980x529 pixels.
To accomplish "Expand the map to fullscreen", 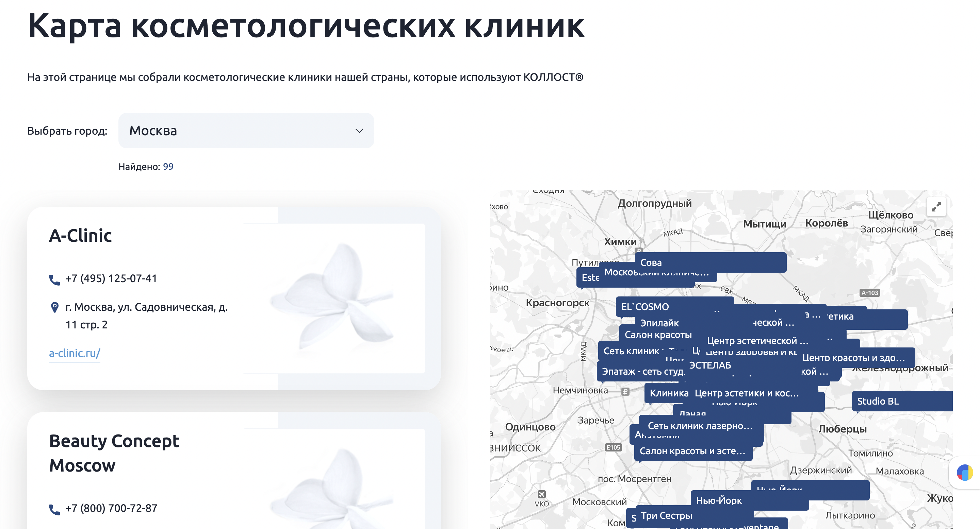I will click(x=936, y=207).
